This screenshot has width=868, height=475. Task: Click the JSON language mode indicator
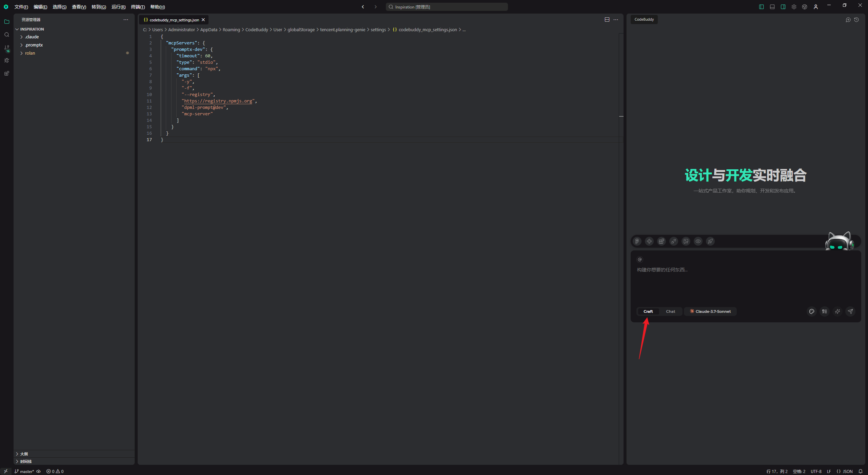[x=844, y=471]
